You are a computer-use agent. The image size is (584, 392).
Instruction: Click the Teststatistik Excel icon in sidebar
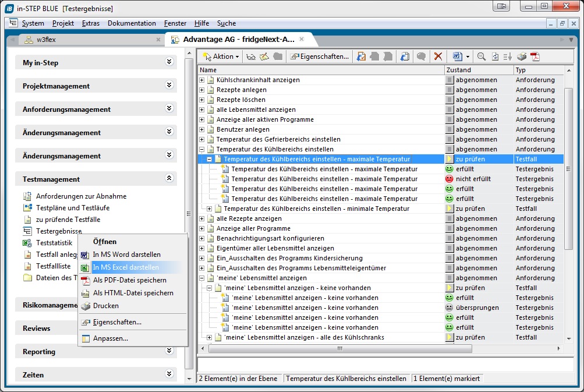coord(27,243)
